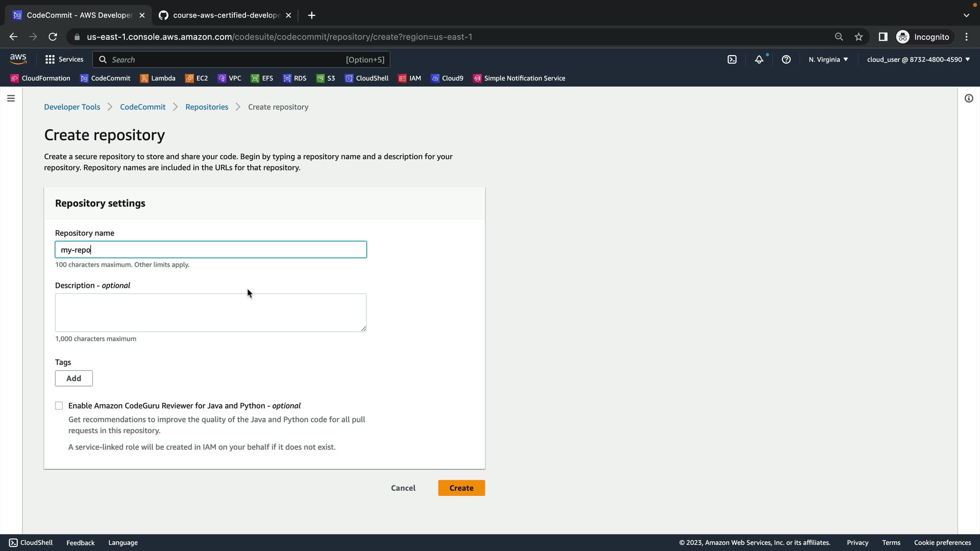Open the notifications bell

(x=759, y=60)
